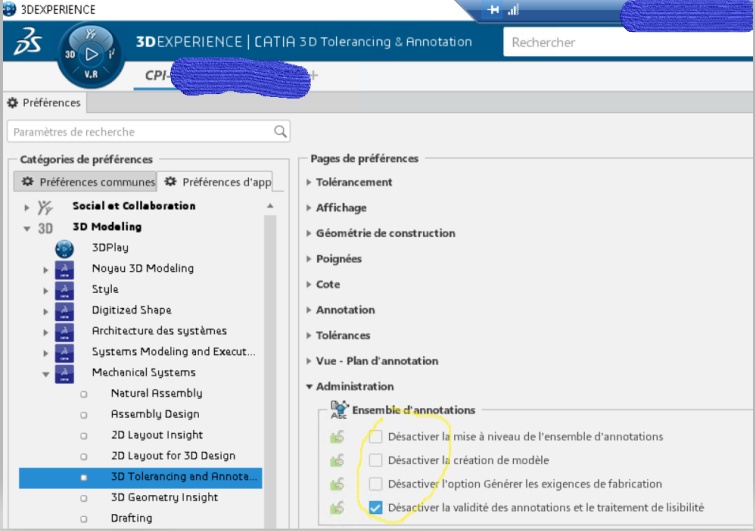Expand the Tolérances section
The height and width of the screenshot is (531, 755).
(309, 335)
